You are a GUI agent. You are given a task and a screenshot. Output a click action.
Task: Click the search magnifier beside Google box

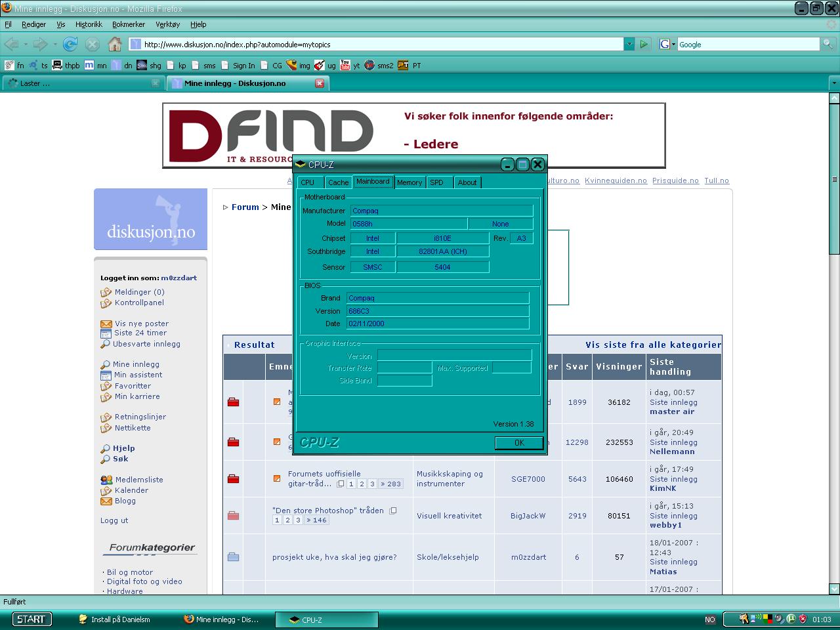click(x=828, y=44)
